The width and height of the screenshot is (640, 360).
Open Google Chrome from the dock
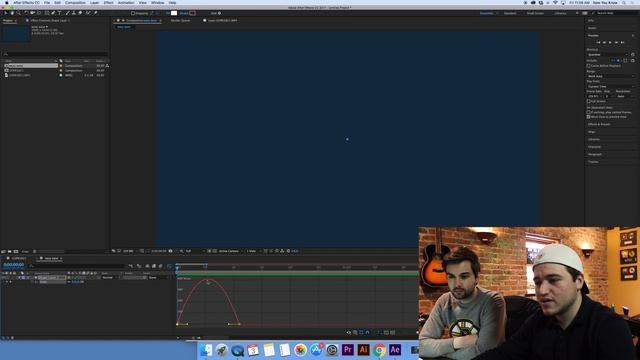tap(379, 350)
